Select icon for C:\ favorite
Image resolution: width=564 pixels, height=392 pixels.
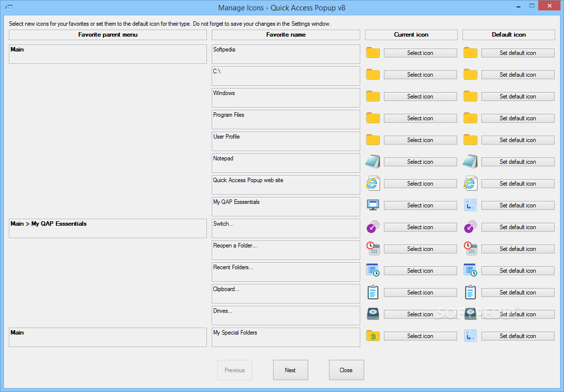click(x=420, y=75)
